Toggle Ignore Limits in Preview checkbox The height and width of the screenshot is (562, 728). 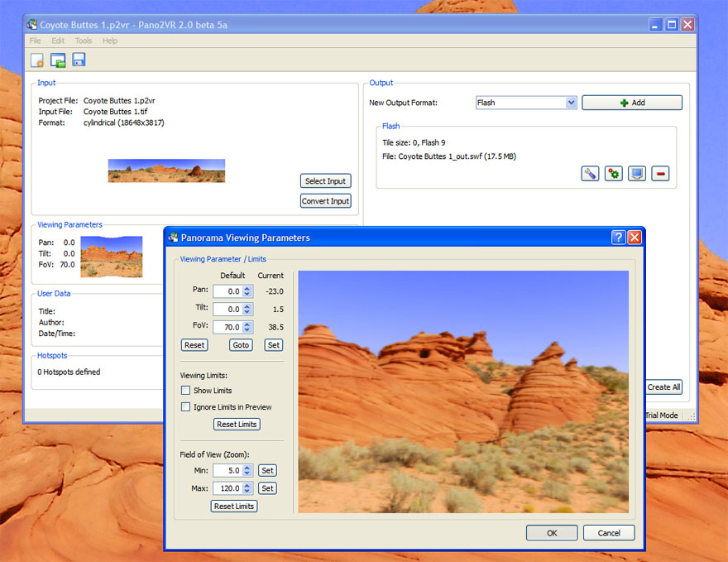pyautogui.click(x=185, y=407)
